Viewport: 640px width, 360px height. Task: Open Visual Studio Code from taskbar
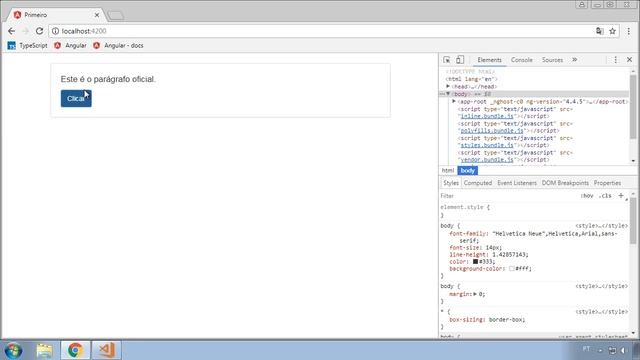[106, 350]
